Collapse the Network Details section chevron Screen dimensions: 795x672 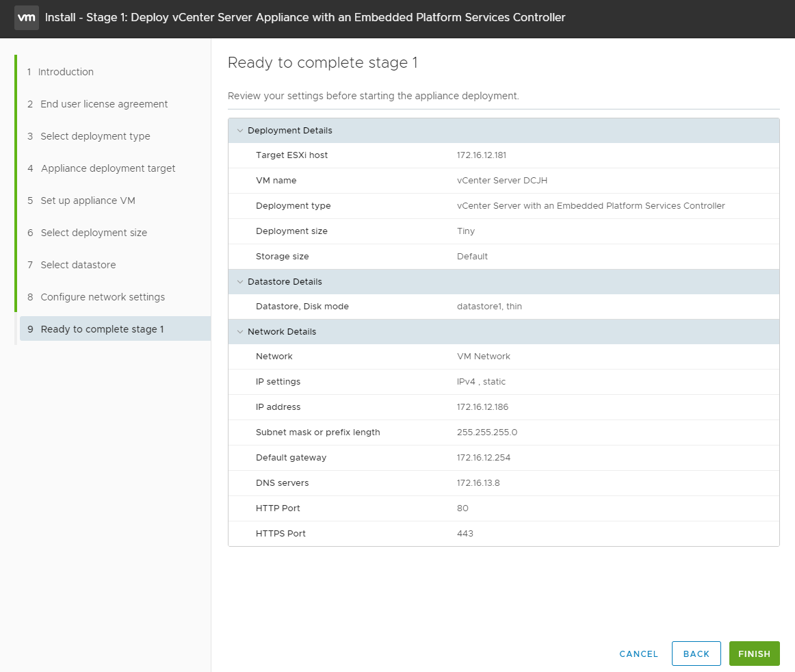coord(240,332)
